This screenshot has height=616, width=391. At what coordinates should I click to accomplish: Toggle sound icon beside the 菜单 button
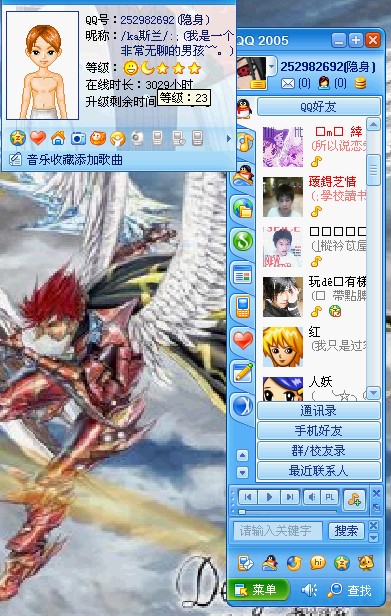pos(309,590)
